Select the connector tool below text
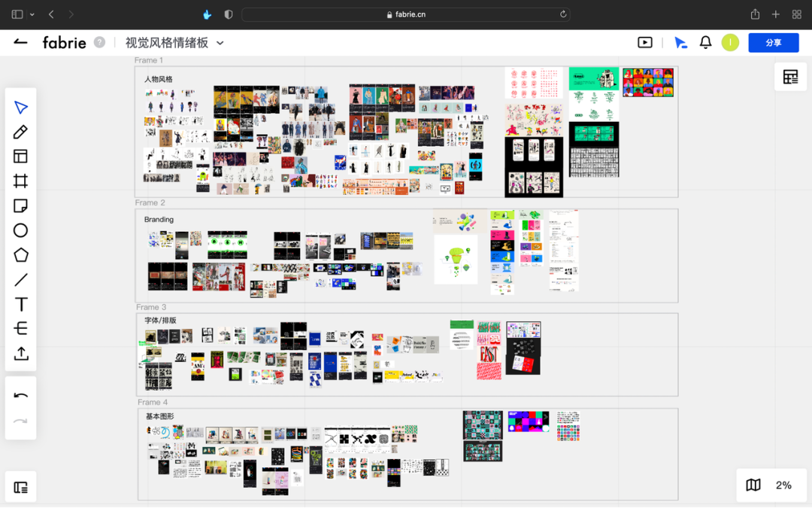Viewport: 812px width, 508px height. (x=21, y=329)
